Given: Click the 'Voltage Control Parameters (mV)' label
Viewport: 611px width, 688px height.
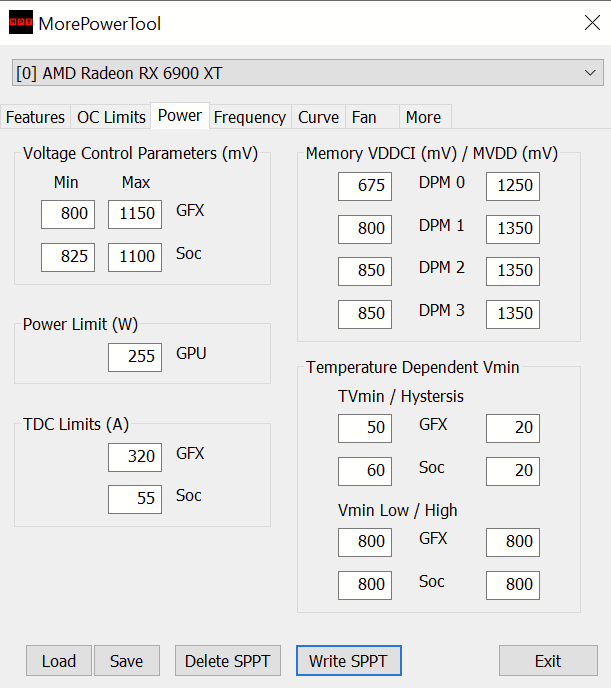Looking at the screenshot, I should coord(140,154).
